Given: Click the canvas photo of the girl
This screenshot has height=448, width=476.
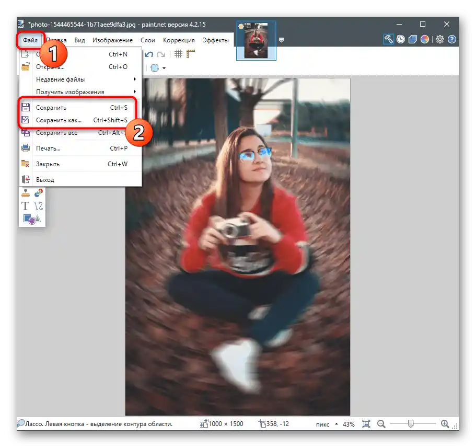Looking at the screenshot, I should 238,247.
